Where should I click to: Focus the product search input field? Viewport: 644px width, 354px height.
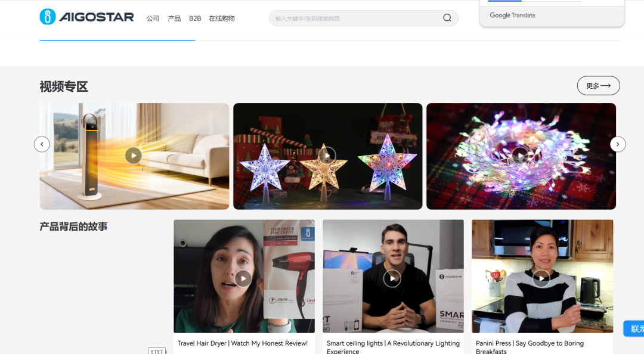point(355,18)
